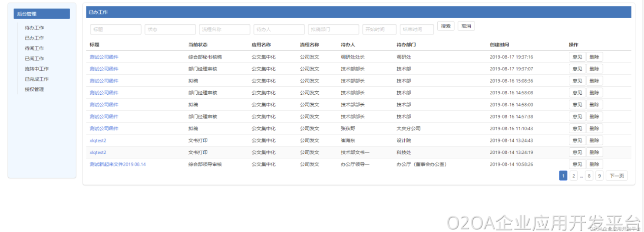The image size is (644, 232).
Task: Open the 开始时间 date field
Action: tap(379, 30)
